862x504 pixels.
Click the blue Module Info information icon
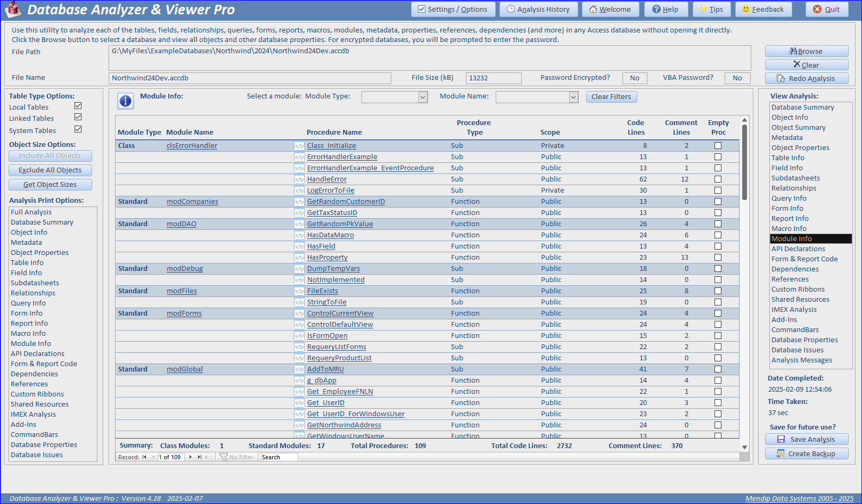[126, 101]
